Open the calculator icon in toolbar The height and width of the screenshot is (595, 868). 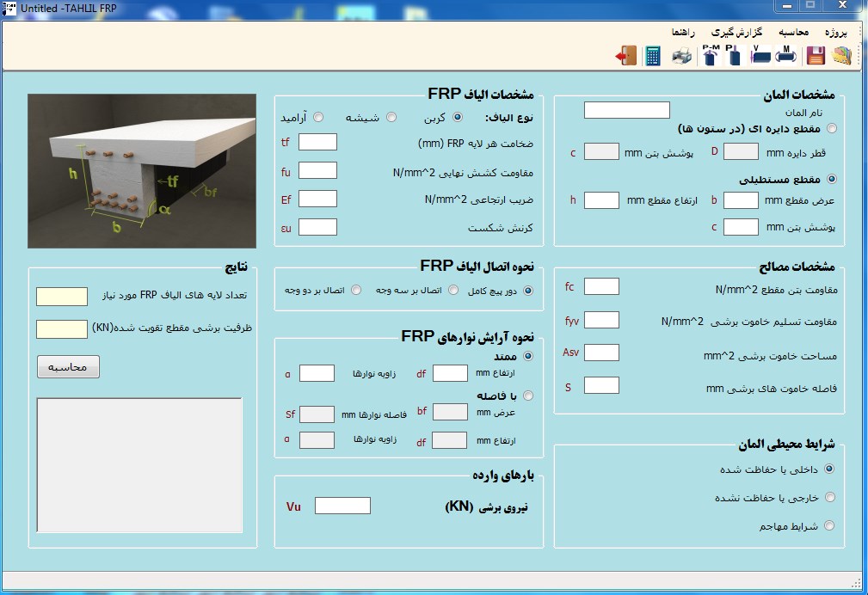[x=654, y=56]
